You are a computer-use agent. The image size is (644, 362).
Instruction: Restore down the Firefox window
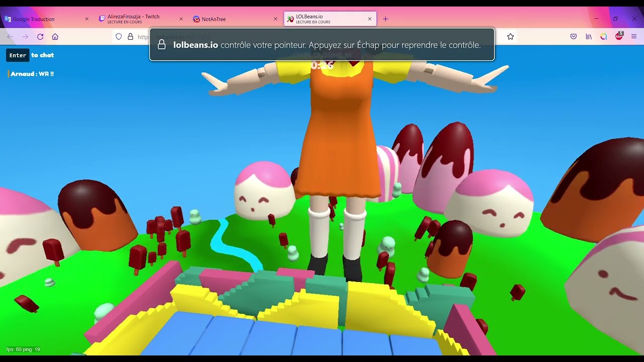coord(615,19)
